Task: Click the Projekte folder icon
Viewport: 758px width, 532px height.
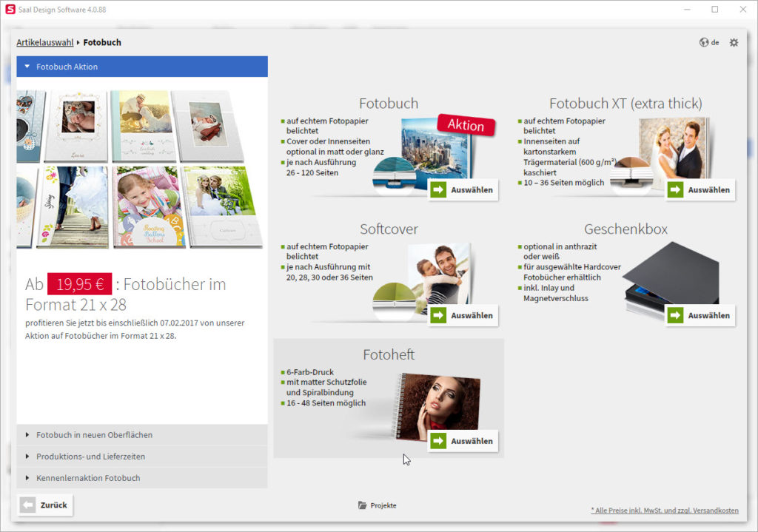Action: 362,505
